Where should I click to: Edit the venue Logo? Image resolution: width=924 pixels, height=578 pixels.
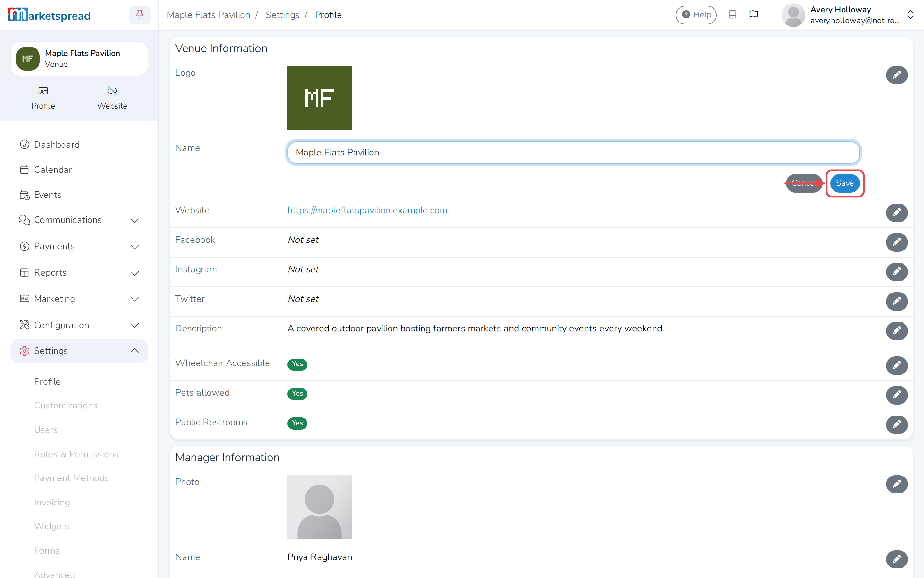tap(896, 75)
